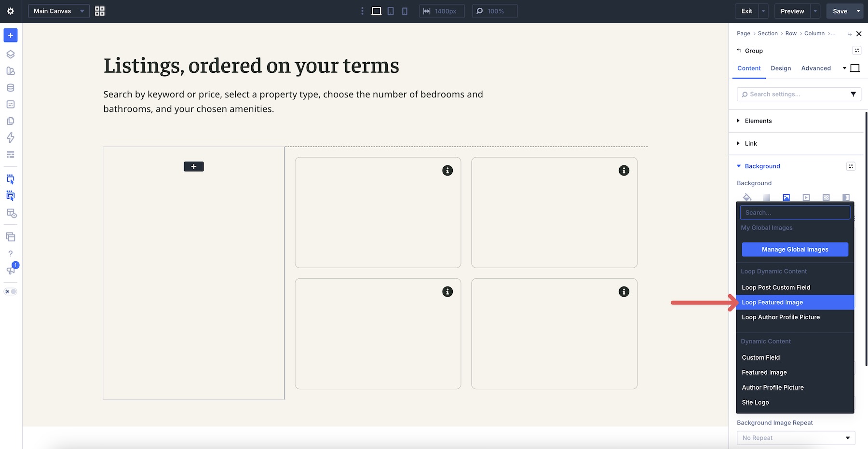The height and width of the screenshot is (449, 868).
Task: Click the Preview button
Action: click(792, 11)
